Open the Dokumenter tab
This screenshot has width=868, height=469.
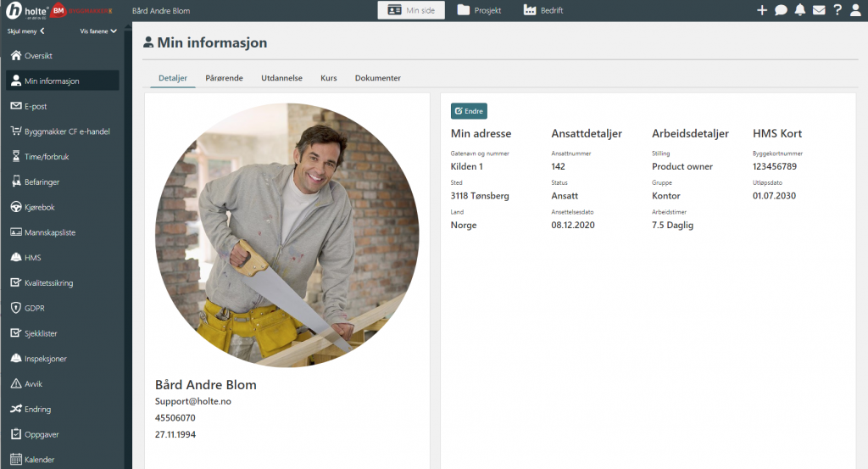pos(377,78)
